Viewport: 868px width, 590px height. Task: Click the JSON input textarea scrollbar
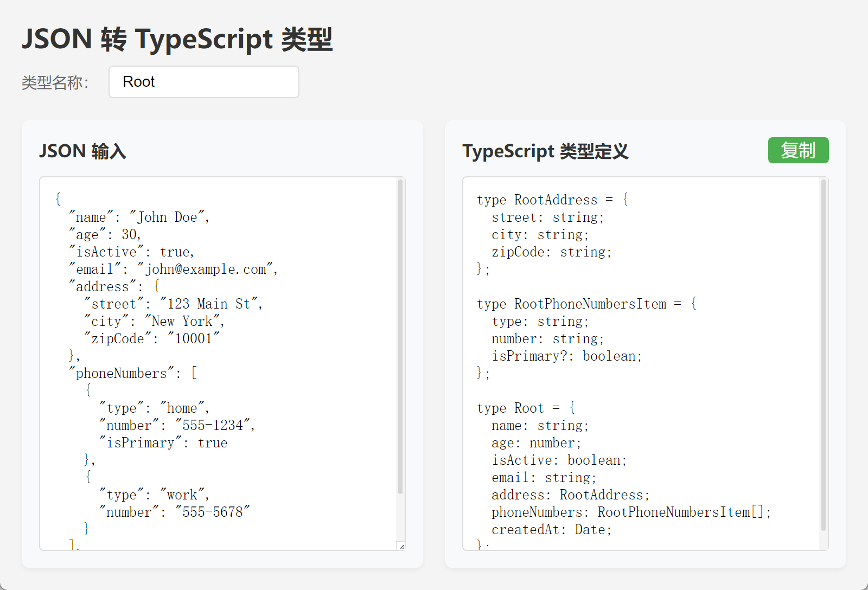[400, 336]
